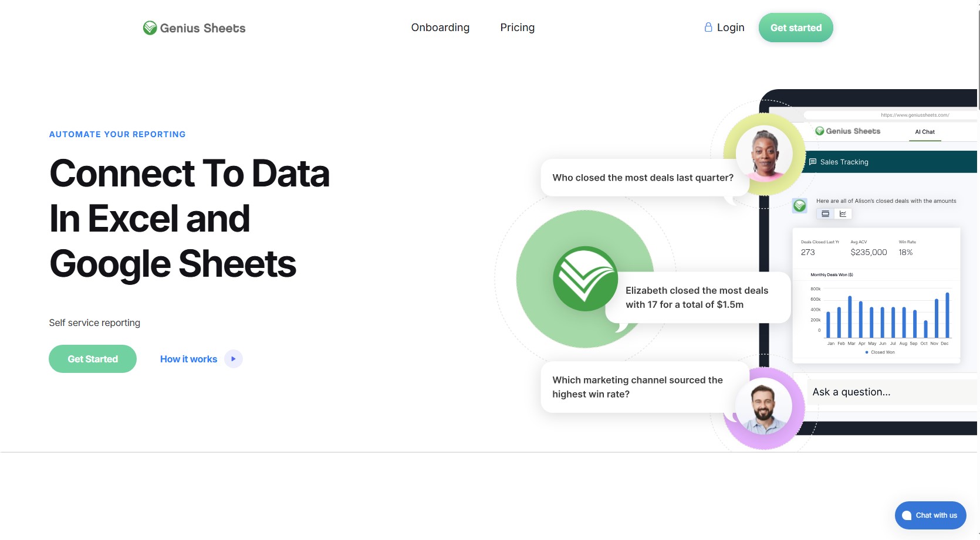
Task: Go to the Pricing page
Action: [x=517, y=28]
